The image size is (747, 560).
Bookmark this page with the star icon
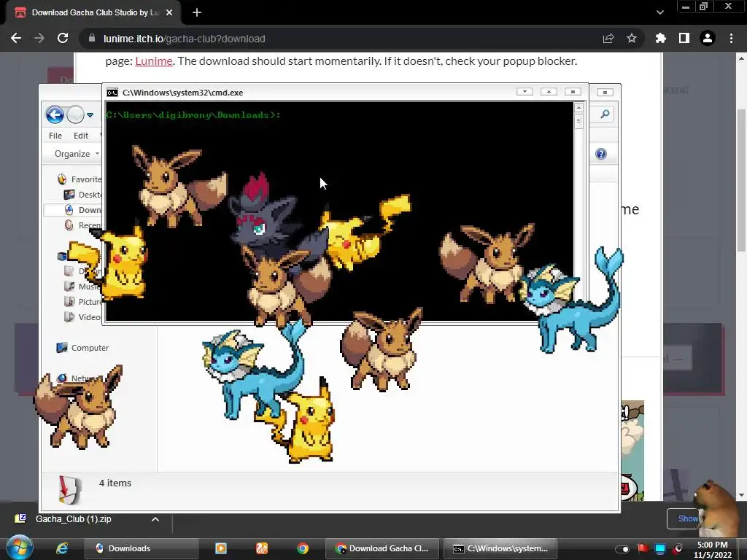tap(632, 38)
